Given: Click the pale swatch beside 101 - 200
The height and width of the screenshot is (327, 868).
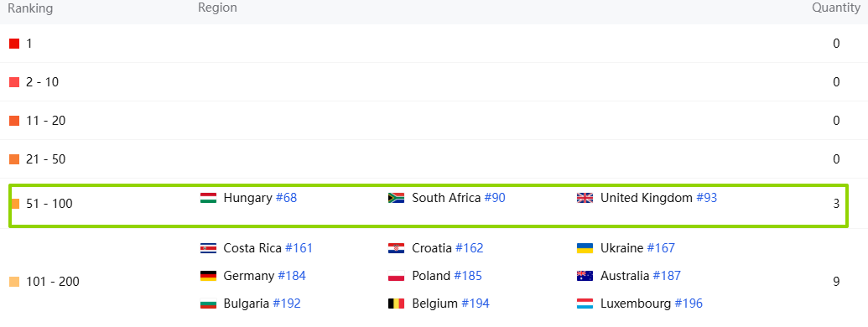Looking at the screenshot, I should 14,282.
